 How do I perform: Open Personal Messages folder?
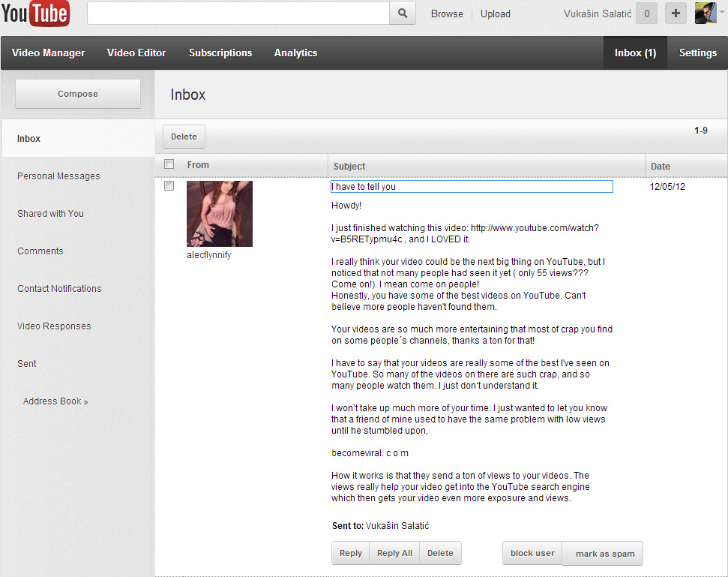pos(58,176)
